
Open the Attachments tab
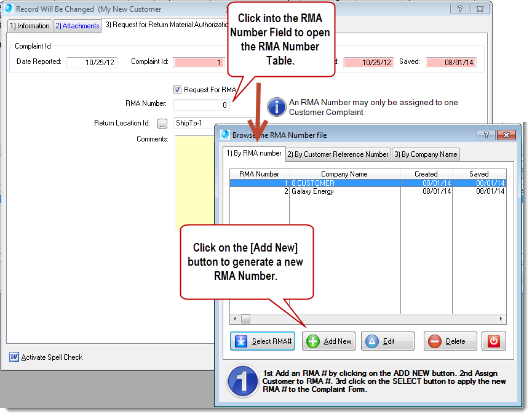[77, 26]
